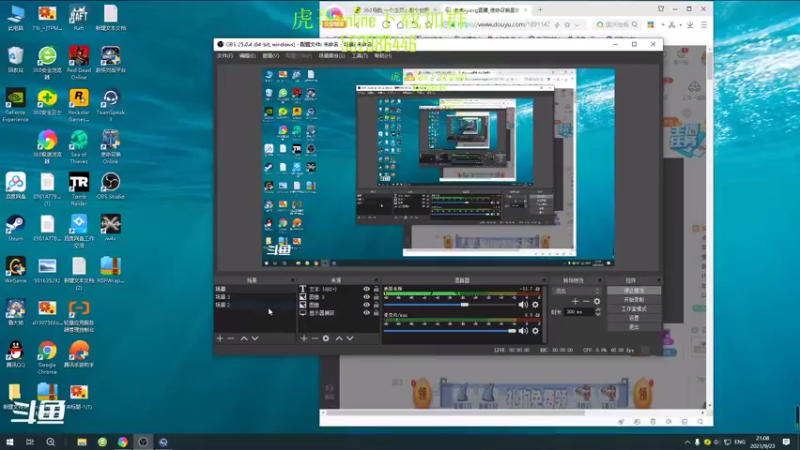This screenshot has height=450, width=800.
Task: Add a new source with the plus icon
Action: 304,338
